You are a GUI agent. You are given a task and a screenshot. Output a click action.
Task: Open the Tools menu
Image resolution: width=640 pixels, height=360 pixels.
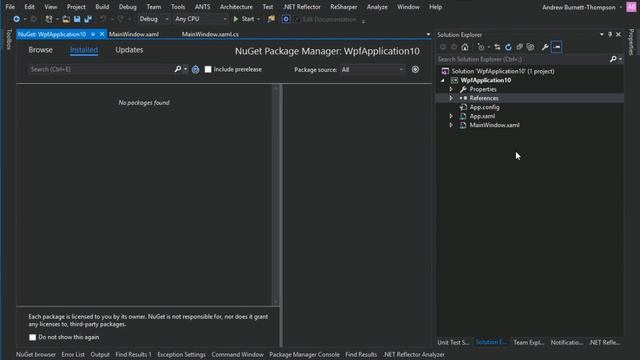(178, 7)
